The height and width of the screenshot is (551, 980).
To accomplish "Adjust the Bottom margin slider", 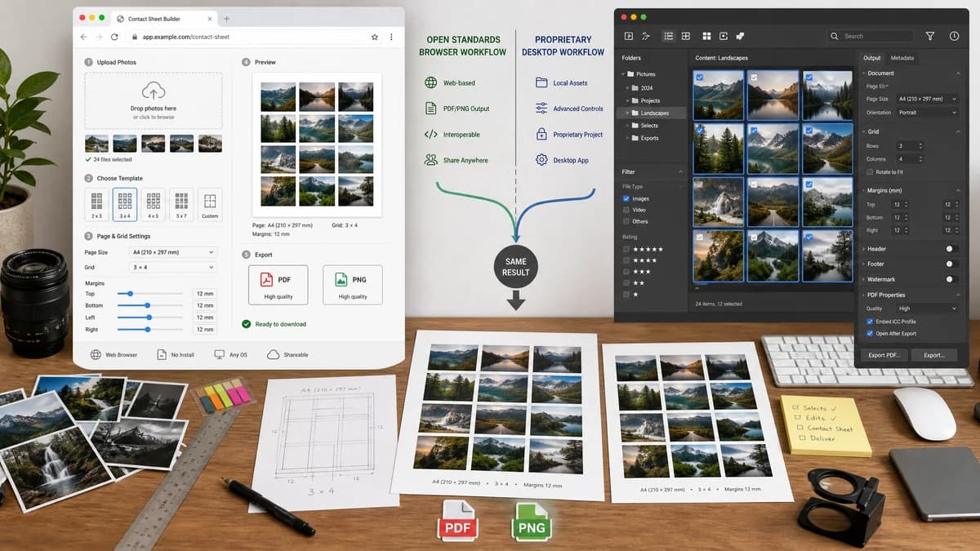I will [150, 305].
